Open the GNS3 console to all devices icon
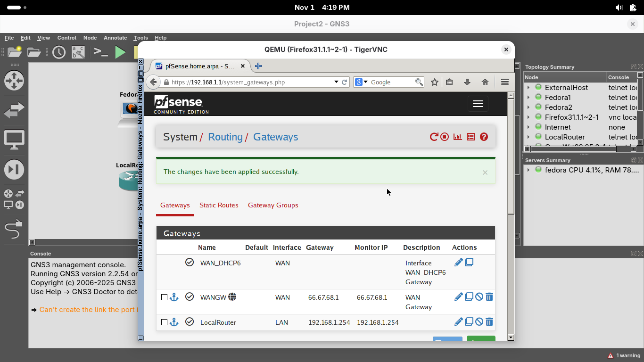644x362 pixels. tap(100, 52)
